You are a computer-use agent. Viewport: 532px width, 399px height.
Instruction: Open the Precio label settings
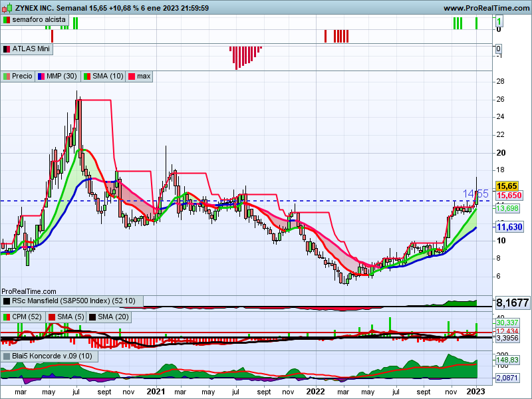(18, 76)
